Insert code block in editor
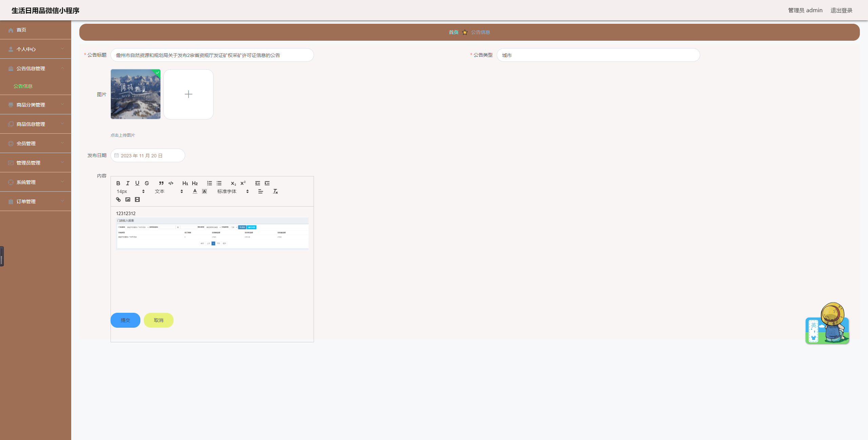 (x=171, y=183)
